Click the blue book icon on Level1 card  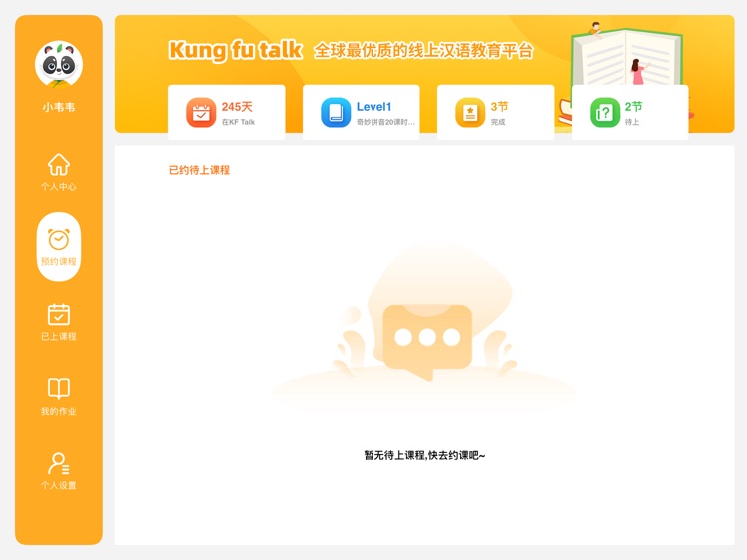pyautogui.click(x=336, y=113)
